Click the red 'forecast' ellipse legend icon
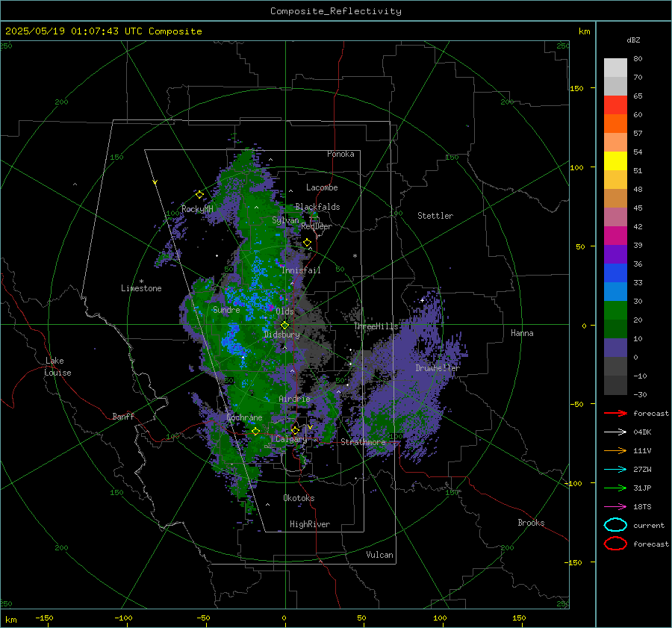The width and height of the screenshot is (672, 628). tap(615, 544)
